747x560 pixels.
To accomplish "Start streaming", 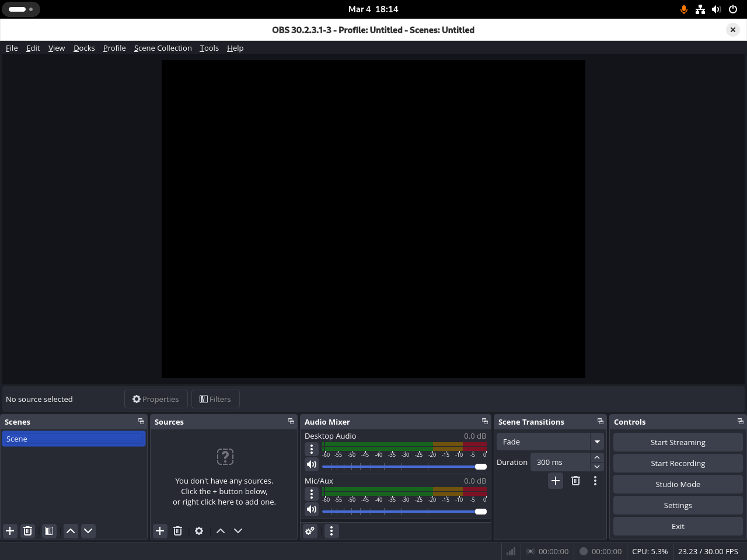I will [678, 442].
